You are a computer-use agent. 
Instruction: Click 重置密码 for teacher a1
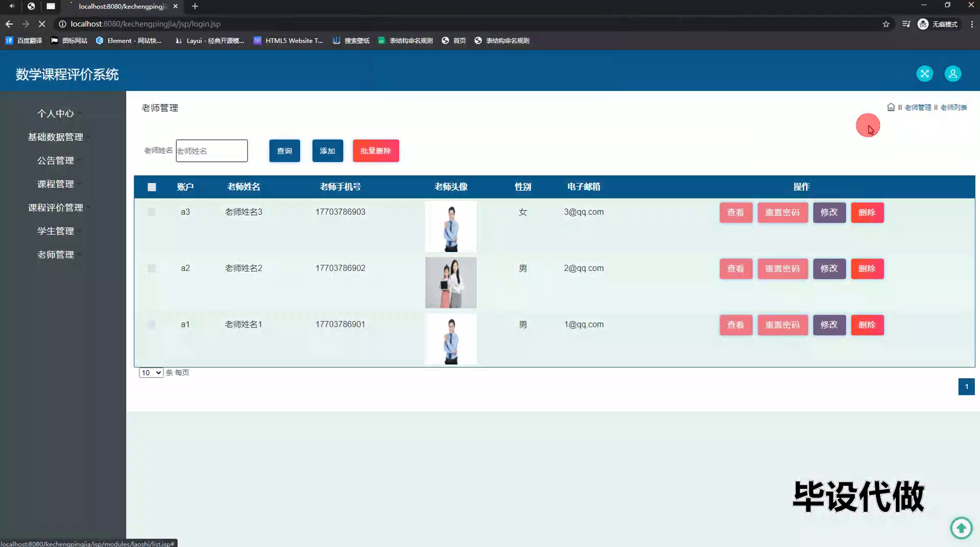pos(782,325)
